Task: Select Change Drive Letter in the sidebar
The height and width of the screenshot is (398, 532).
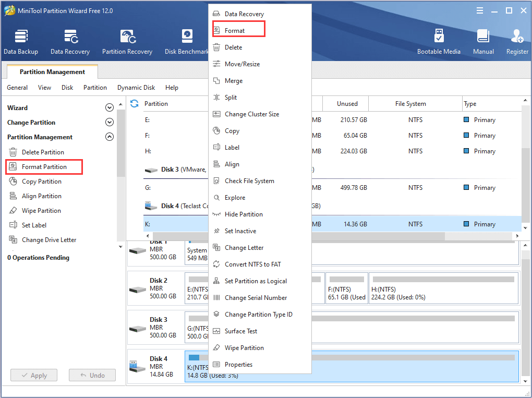Action: tap(43, 239)
